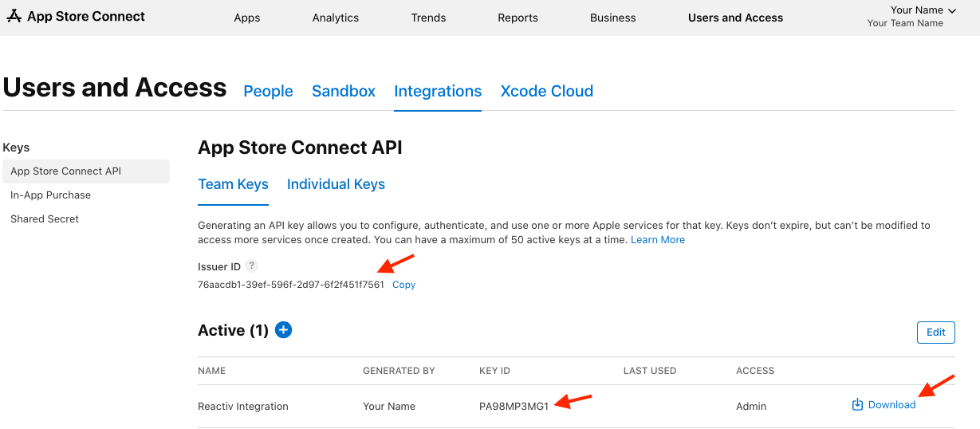Click the blue plus icon beside Active

tap(283, 329)
